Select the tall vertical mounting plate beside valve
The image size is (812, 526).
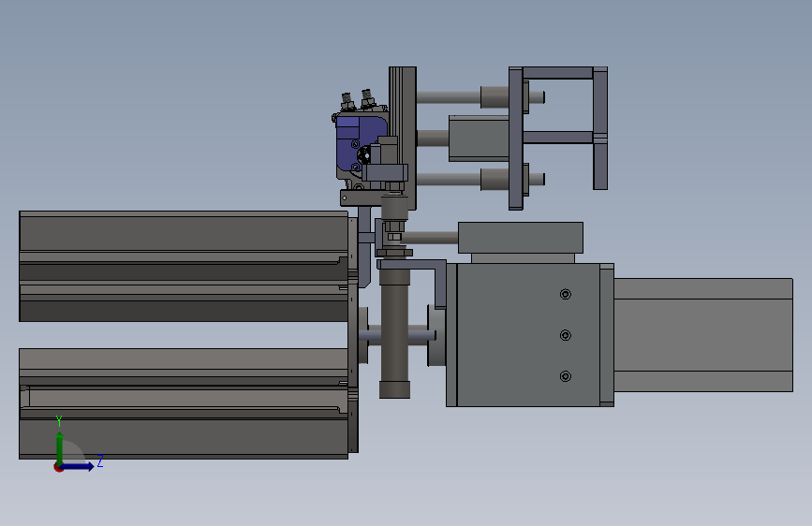click(403, 138)
